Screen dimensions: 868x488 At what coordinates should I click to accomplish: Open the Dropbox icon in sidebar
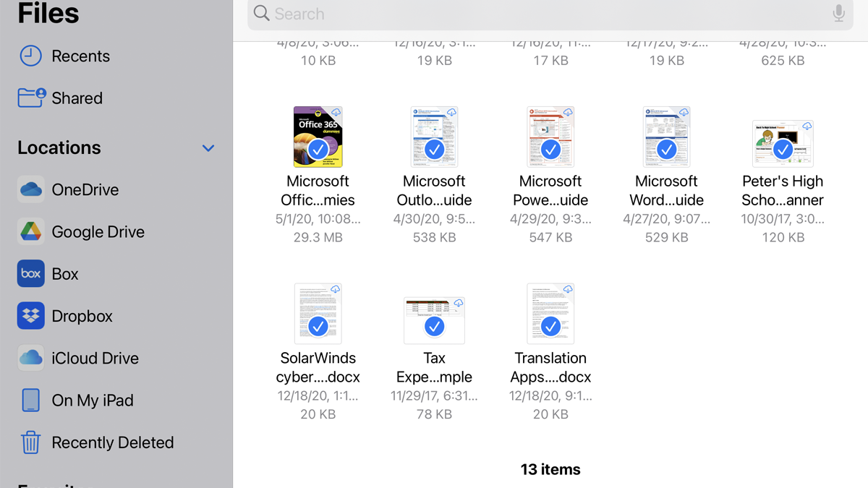(x=30, y=316)
